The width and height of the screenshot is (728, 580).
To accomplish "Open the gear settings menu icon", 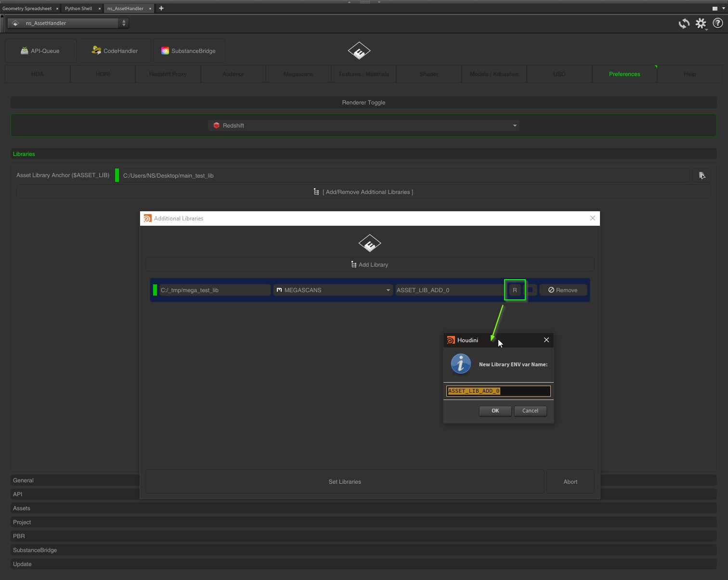I will pyautogui.click(x=701, y=24).
